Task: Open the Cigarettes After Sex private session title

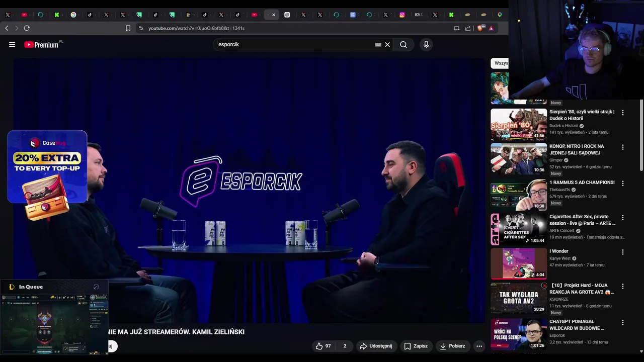Action: [x=583, y=220]
